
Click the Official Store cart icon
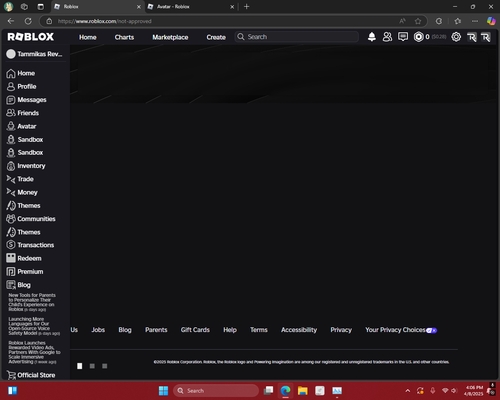[11, 375]
